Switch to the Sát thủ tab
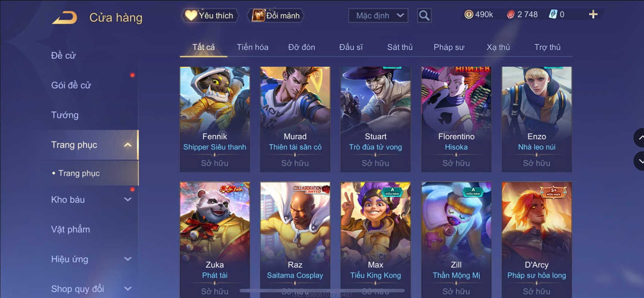 (x=400, y=47)
